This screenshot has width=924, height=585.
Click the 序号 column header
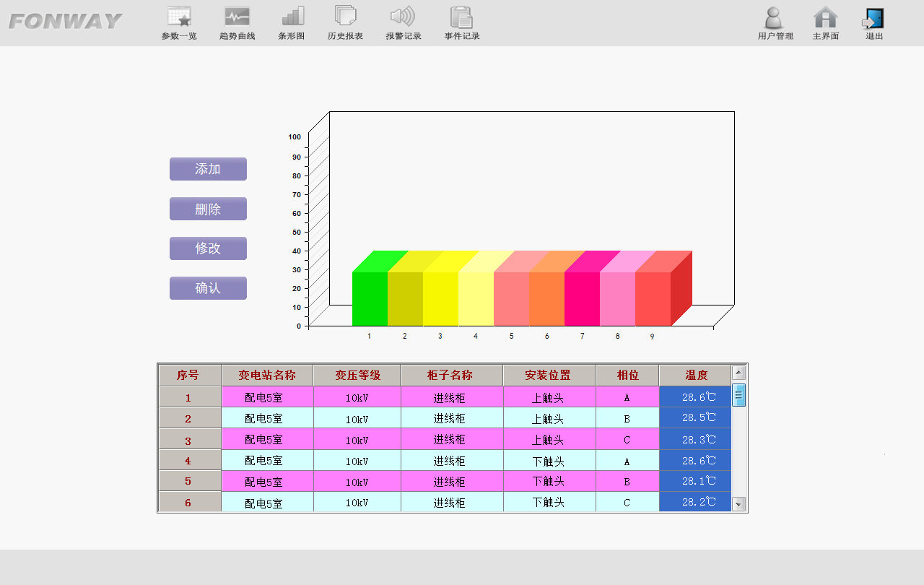[190, 376]
